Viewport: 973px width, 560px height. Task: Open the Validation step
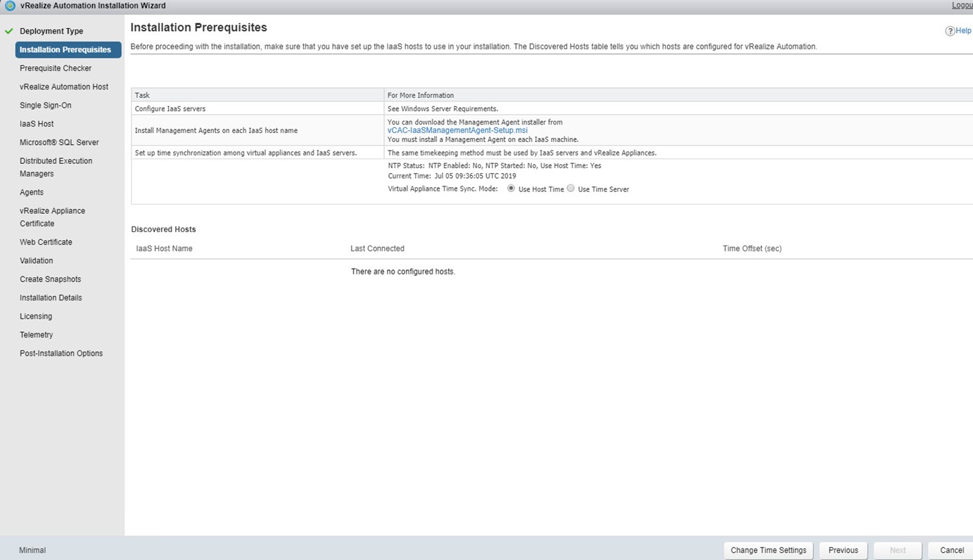click(37, 260)
